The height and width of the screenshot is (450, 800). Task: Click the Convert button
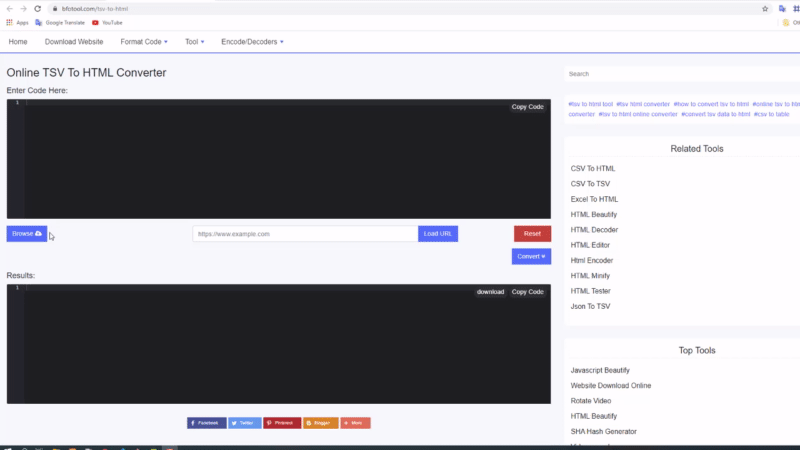click(531, 256)
